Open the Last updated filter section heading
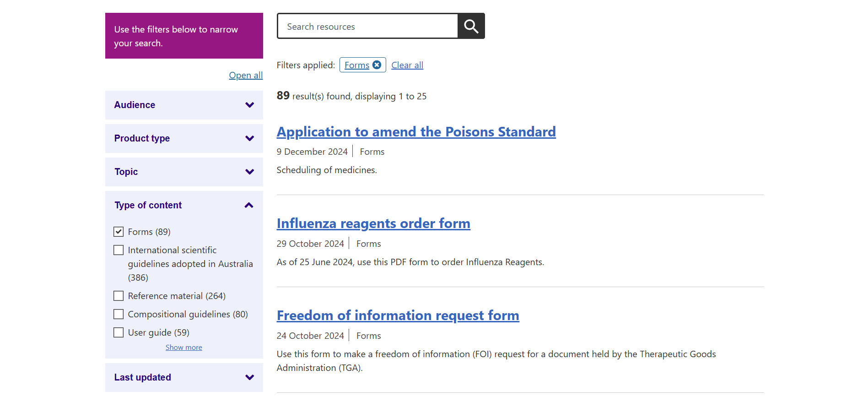The width and height of the screenshot is (868, 397). [x=142, y=377]
